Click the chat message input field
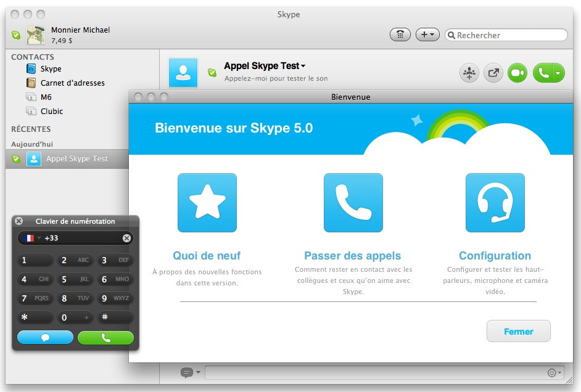Image resolution: width=581 pixels, height=392 pixels. 374,372
